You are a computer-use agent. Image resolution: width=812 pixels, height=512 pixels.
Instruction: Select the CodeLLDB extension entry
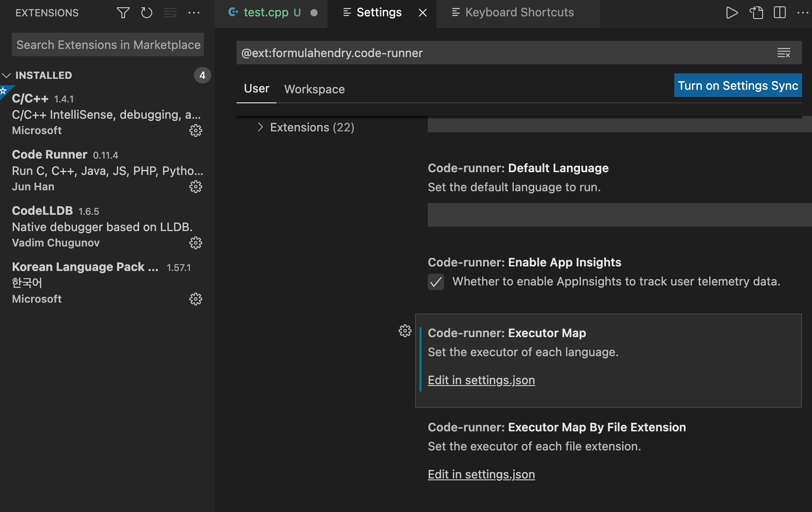(x=107, y=227)
